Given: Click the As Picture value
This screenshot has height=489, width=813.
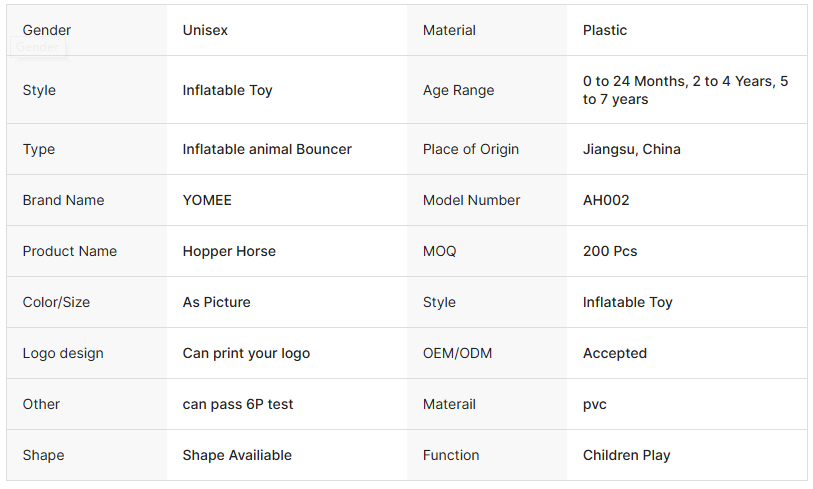Looking at the screenshot, I should [x=216, y=302].
